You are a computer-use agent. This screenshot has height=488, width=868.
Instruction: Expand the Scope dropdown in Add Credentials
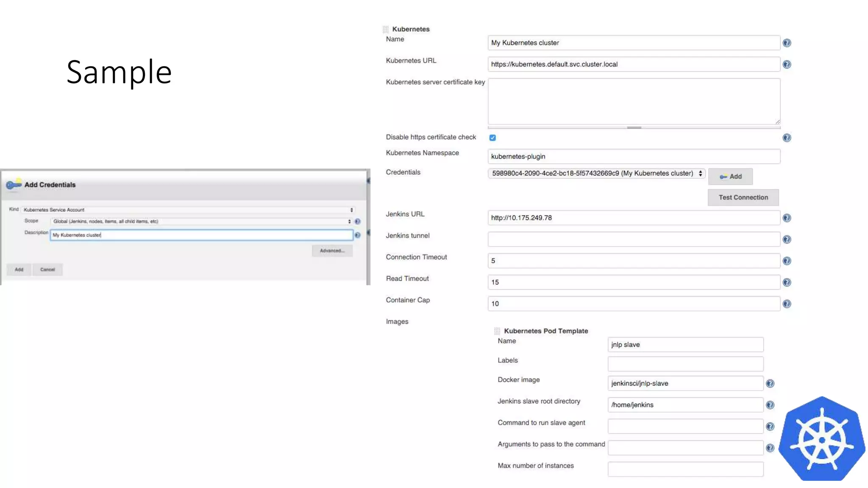tap(201, 221)
